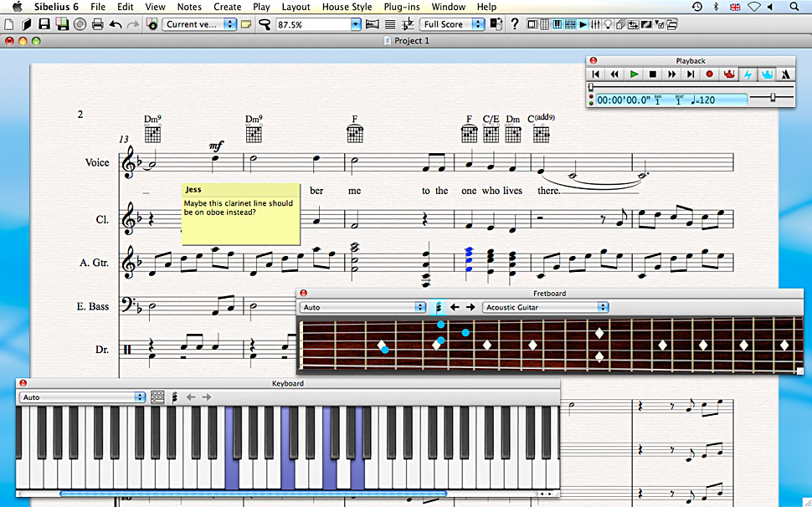
Task: Move playback line to end
Action: coord(691,74)
